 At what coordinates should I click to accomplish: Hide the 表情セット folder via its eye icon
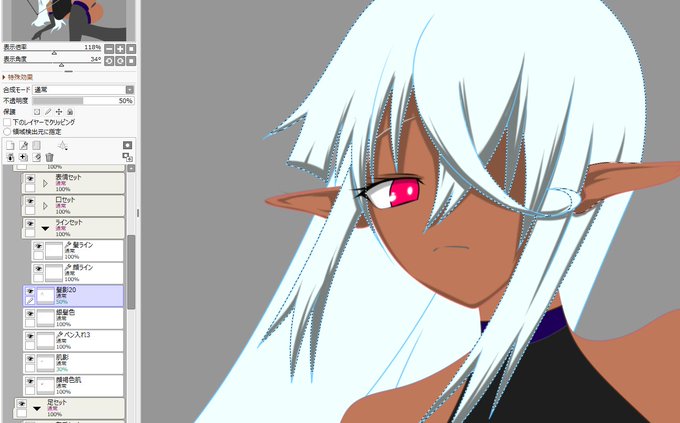[x=29, y=179]
